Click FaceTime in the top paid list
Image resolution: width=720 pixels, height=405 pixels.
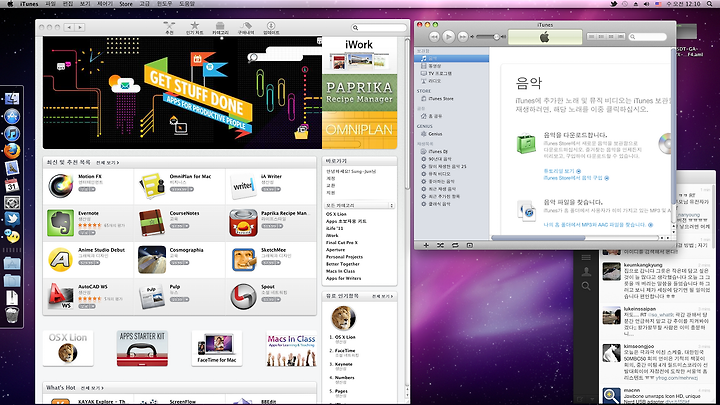click(x=345, y=350)
